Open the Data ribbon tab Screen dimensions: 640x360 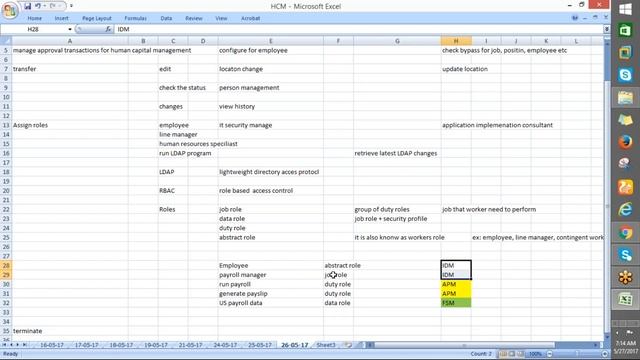[x=166, y=18]
